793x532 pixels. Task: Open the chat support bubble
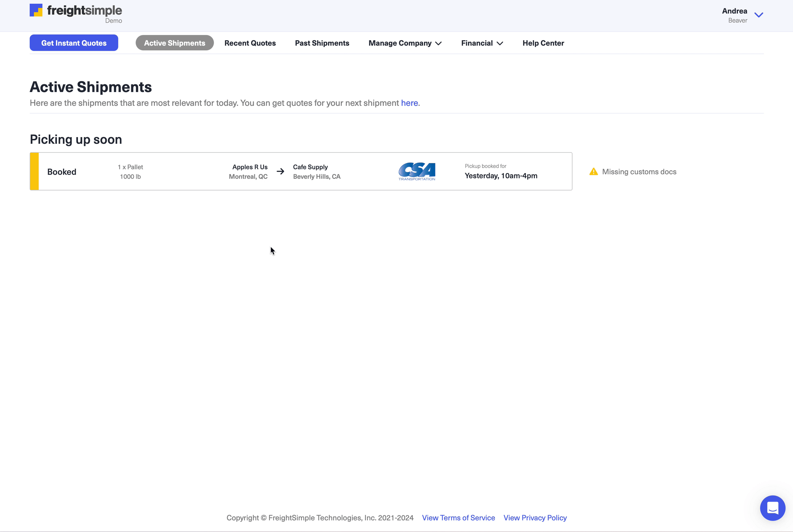tap(772, 508)
